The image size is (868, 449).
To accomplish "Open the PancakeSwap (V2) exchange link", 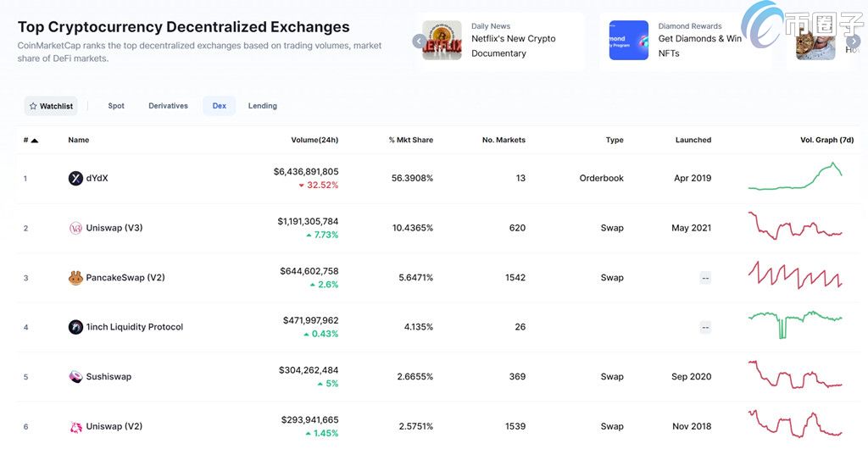I will 125,278.
